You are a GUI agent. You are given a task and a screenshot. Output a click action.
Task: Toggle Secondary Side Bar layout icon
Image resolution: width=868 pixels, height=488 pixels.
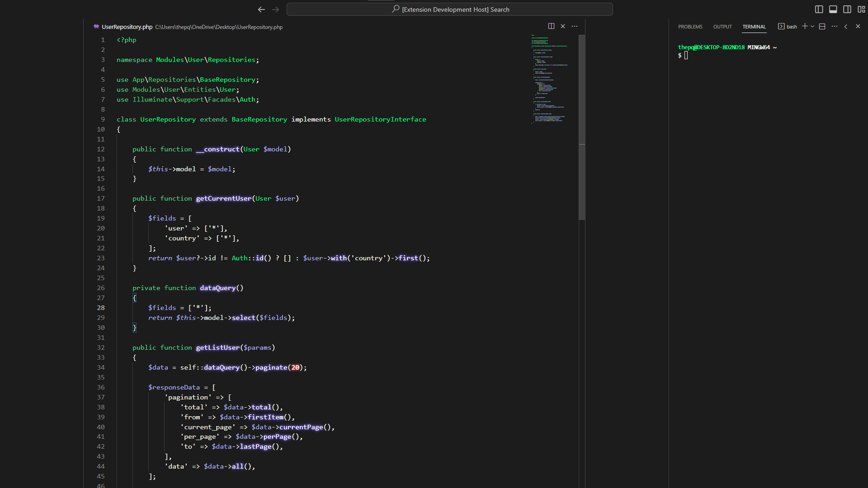point(847,9)
